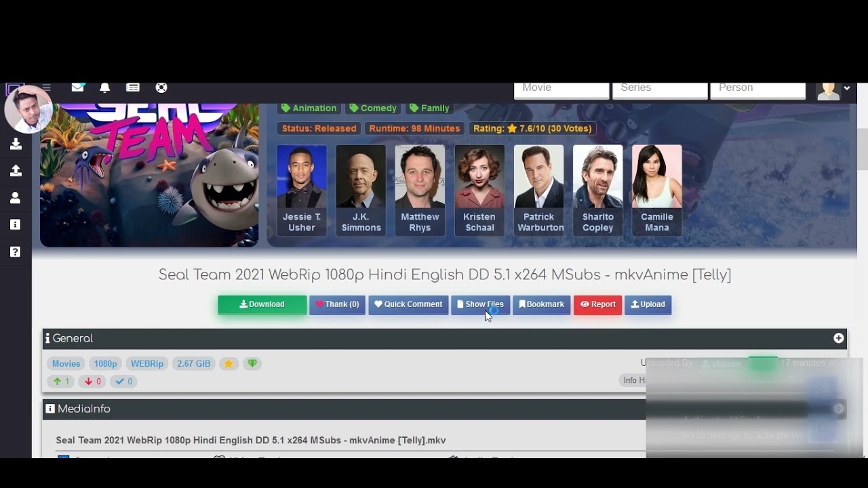868x488 pixels.
Task: Click the round webcam avatar overlay
Action: 28,110
